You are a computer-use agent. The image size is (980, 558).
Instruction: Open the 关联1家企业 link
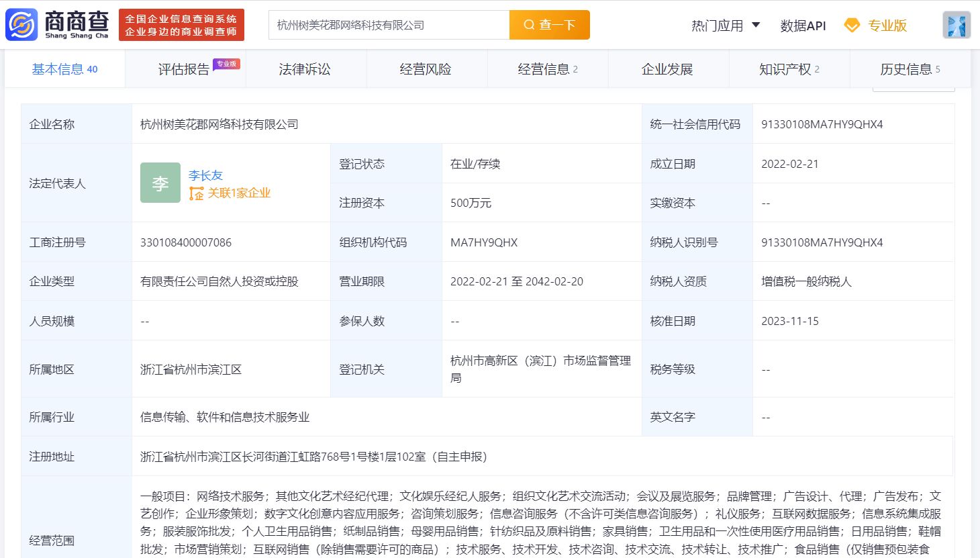pos(239,193)
